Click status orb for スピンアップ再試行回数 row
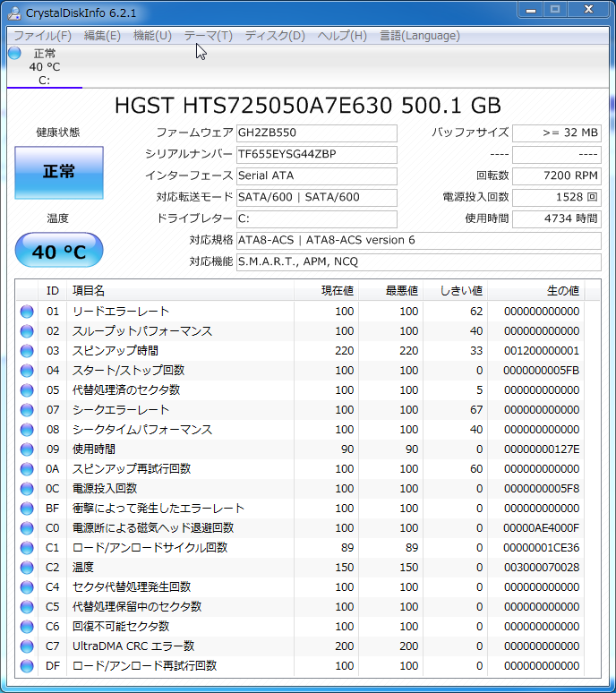Viewport: 616px width, 693px height. pos(27,468)
